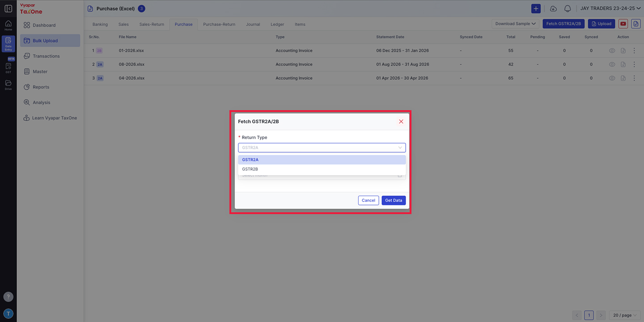Select page 1 in pagination
The height and width of the screenshot is (322, 644).
589,315
